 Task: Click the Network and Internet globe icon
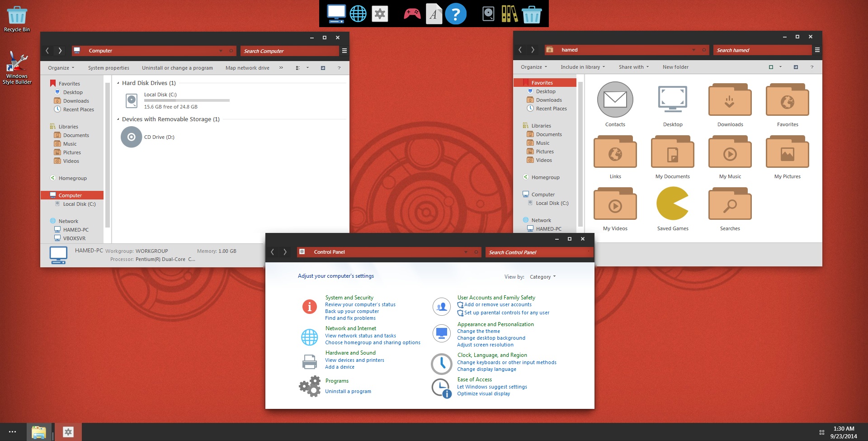point(309,337)
